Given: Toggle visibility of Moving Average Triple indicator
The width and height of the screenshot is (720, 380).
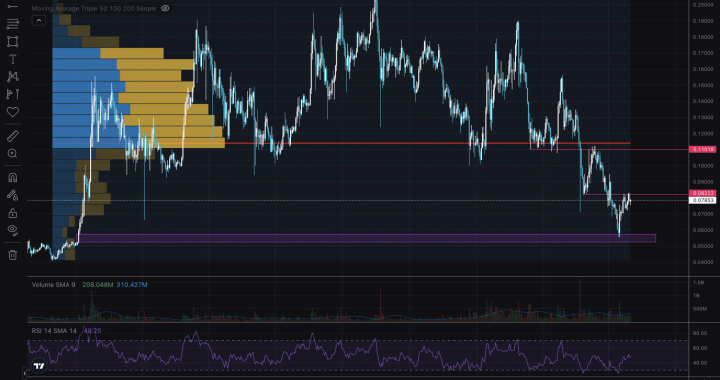Looking at the screenshot, I should click(x=166, y=8).
